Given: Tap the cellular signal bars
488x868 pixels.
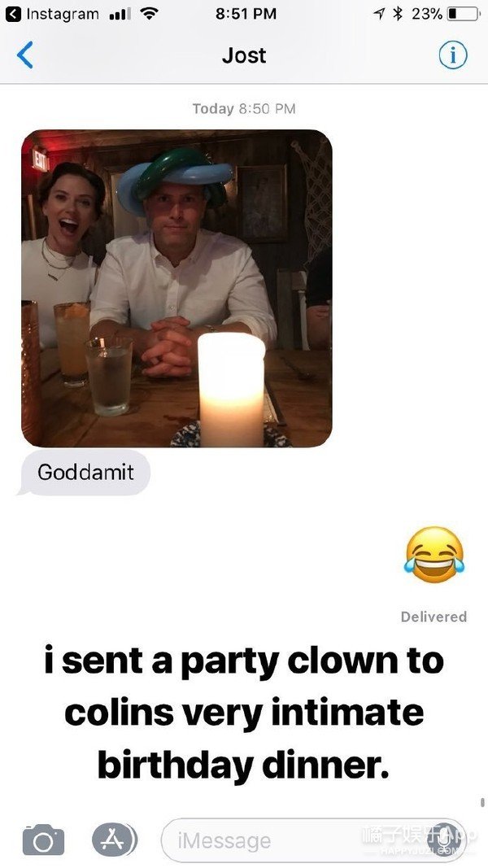Looking at the screenshot, I should click(120, 15).
